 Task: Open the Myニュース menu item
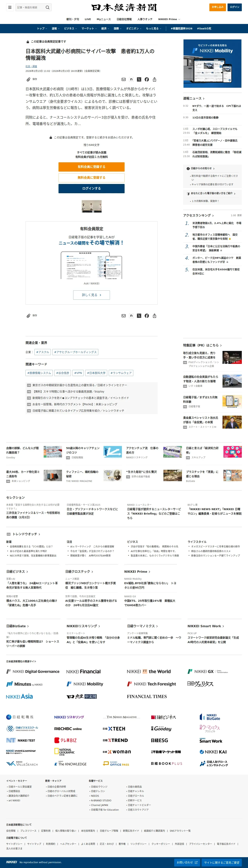(104, 19)
